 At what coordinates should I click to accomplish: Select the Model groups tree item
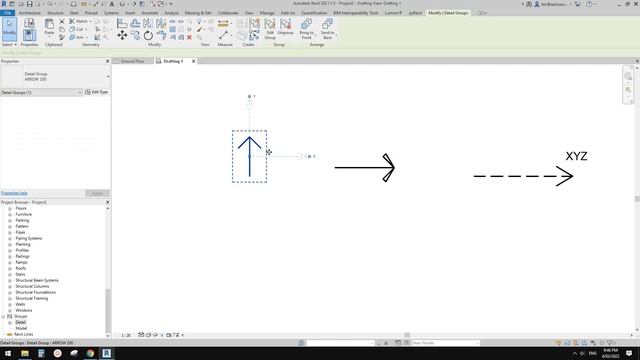coord(21,328)
